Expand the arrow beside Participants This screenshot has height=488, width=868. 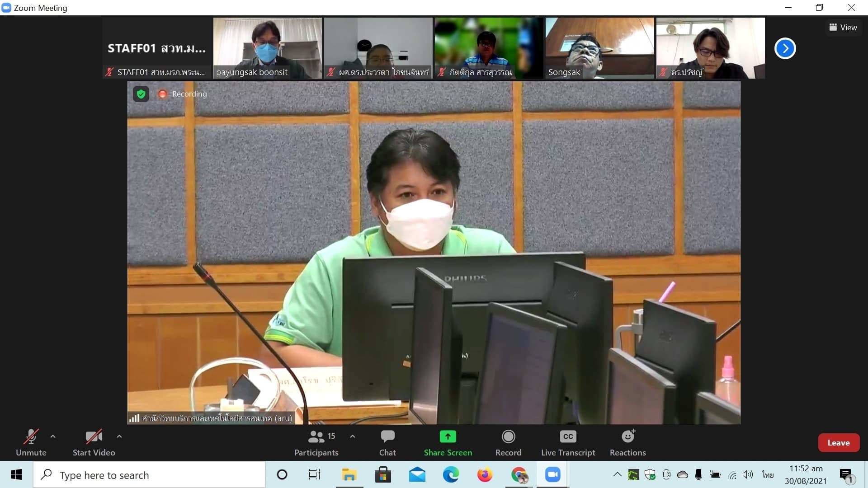click(x=353, y=436)
